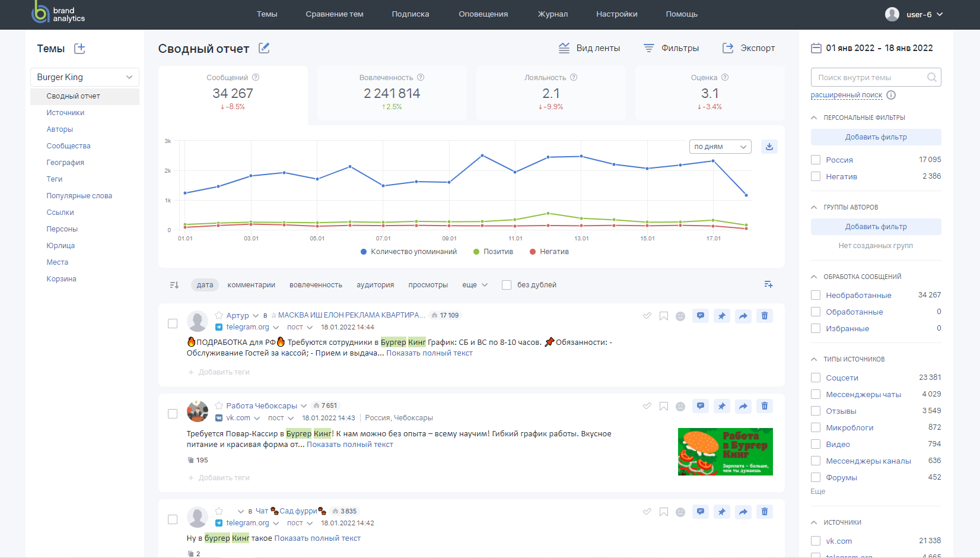Image resolution: width=980 pixels, height=558 pixels.
Task: Check the Избранные filter
Action: pos(816,328)
